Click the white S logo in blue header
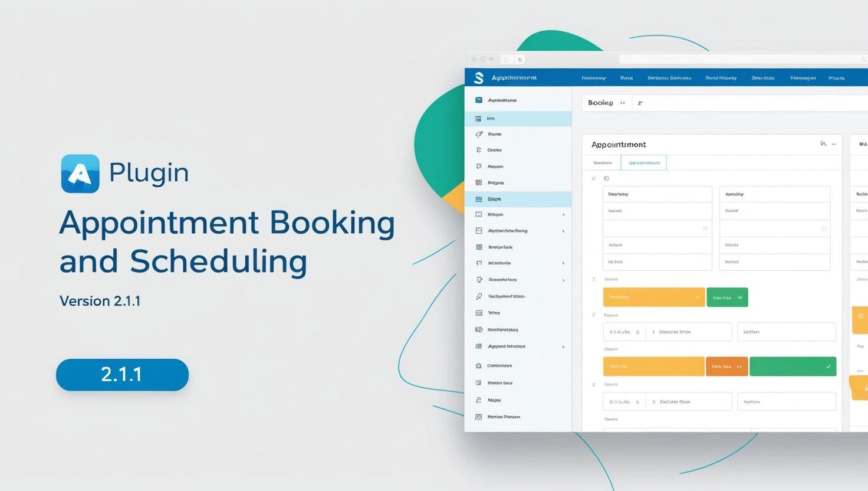The image size is (868, 491). [479, 78]
